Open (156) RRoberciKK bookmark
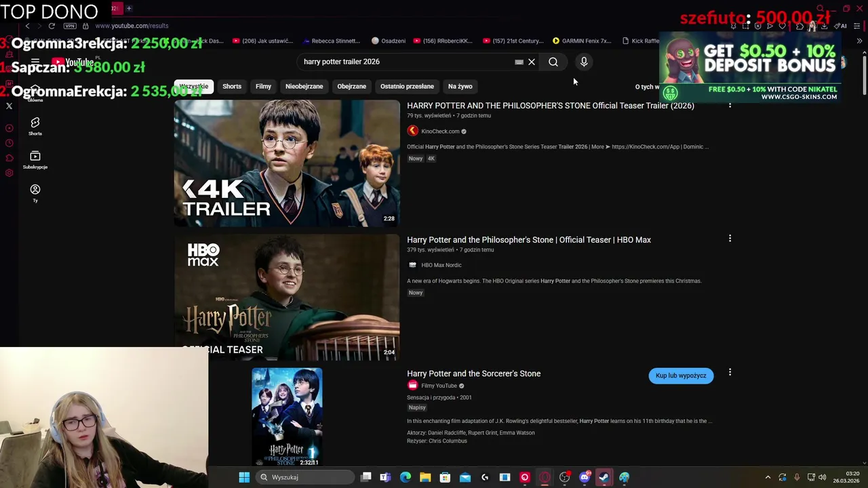This screenshot has width=868, height=488. (x=443, y=41)
